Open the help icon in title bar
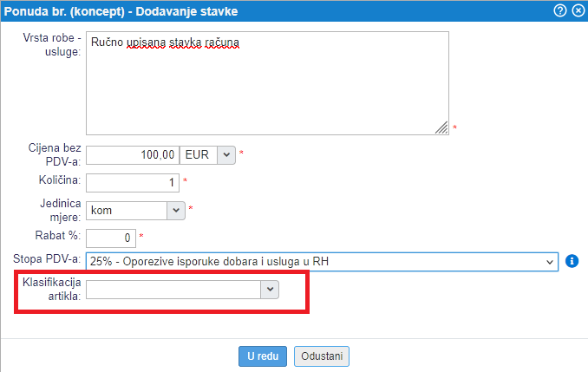 561,11
